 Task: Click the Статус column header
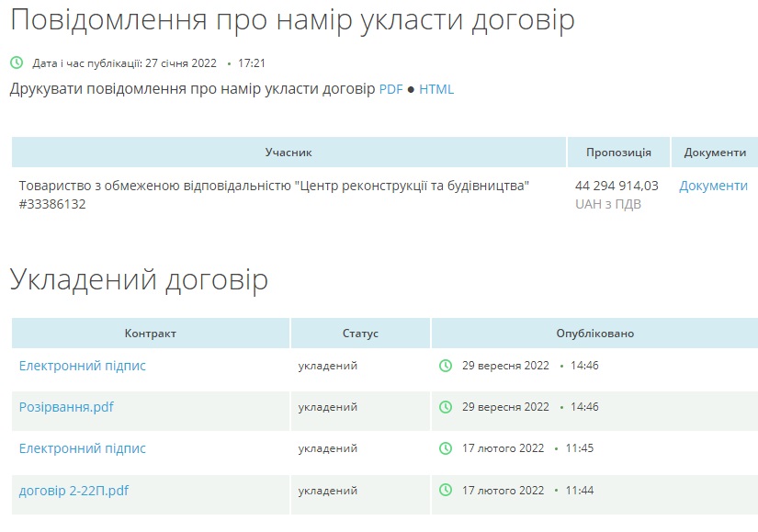[360, 334]
